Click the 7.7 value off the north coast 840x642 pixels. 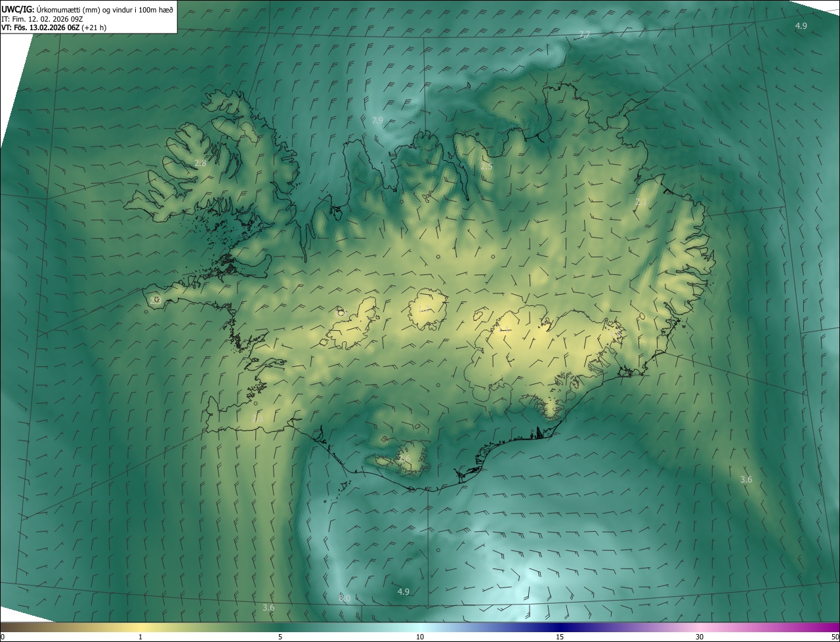585,35
